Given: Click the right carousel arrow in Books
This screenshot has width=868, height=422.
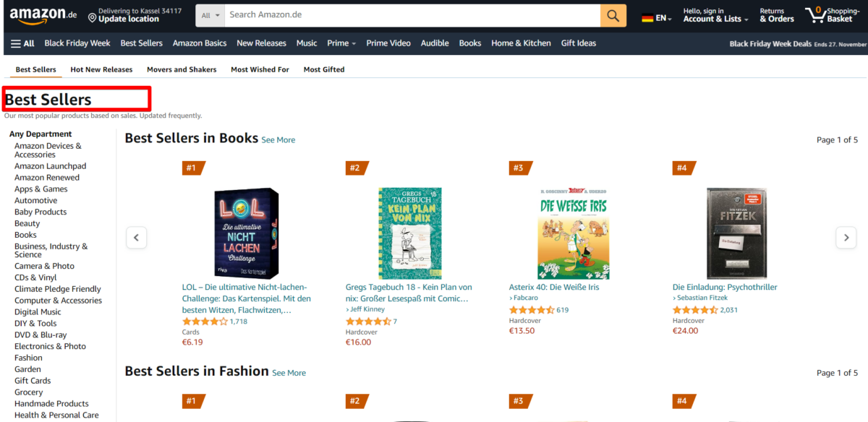Looking at the screenshot, I should point(846,237).
